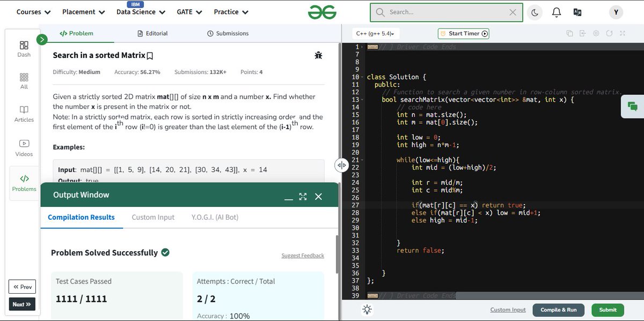This screenshot has height=321, width=644.
Task: Select the Custom Input tab
Action: [x=153, y=218]
